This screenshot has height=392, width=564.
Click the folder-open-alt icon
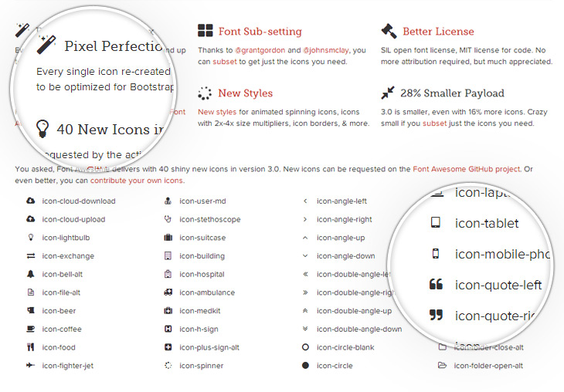[x=442, y=366]
